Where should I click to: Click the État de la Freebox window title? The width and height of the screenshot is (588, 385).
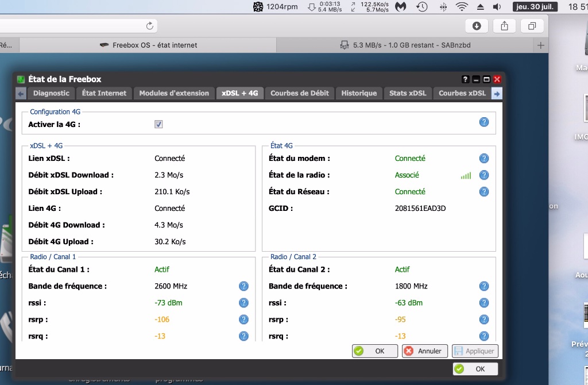[65, 79]
